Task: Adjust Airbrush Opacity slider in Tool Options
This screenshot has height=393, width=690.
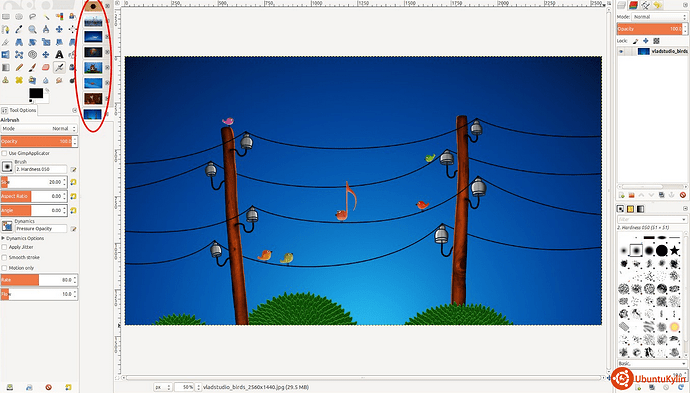Action: pos(39,141)
